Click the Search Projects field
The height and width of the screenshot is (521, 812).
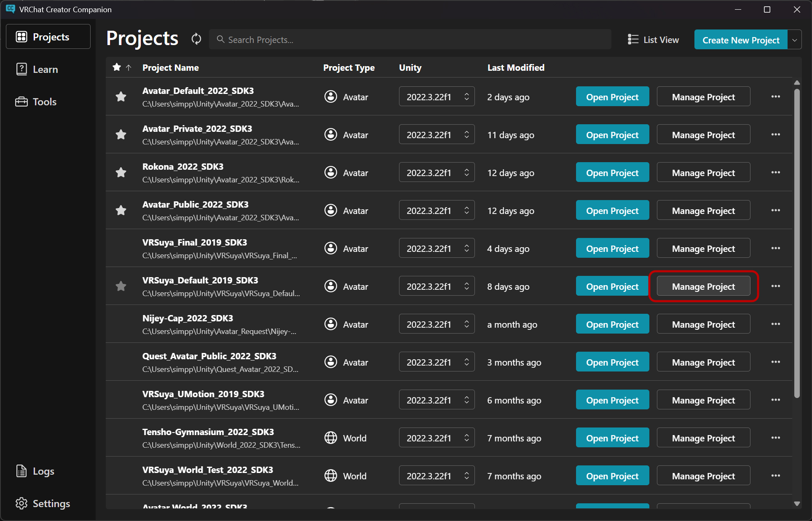410,39
